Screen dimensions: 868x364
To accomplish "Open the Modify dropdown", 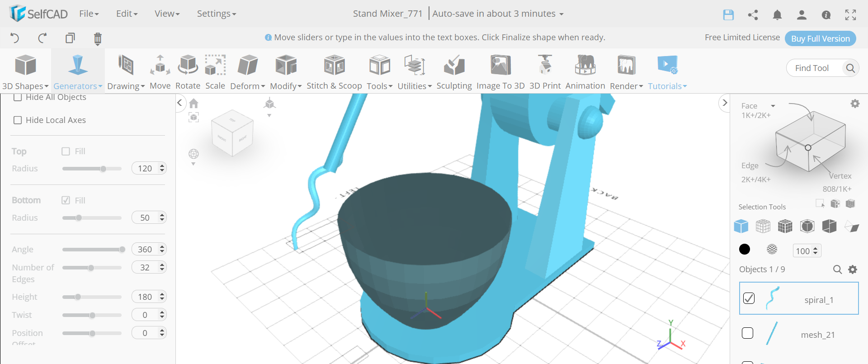I will click(286, 72).
